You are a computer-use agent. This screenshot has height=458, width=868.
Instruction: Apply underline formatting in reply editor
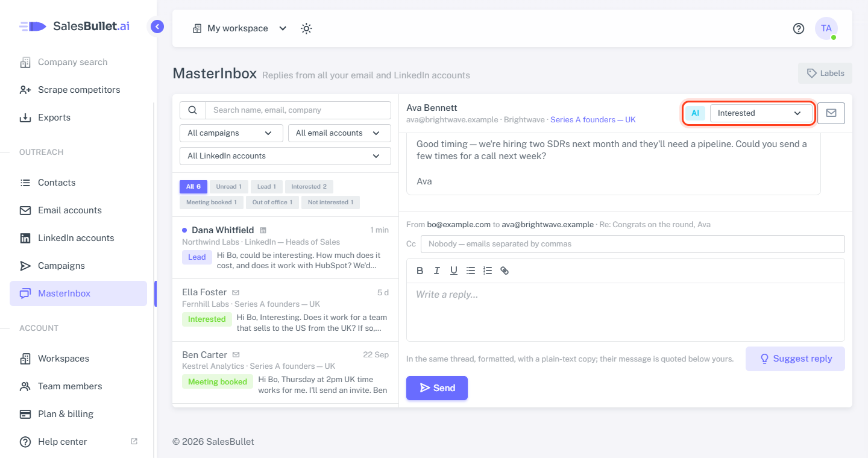point(454,271)
